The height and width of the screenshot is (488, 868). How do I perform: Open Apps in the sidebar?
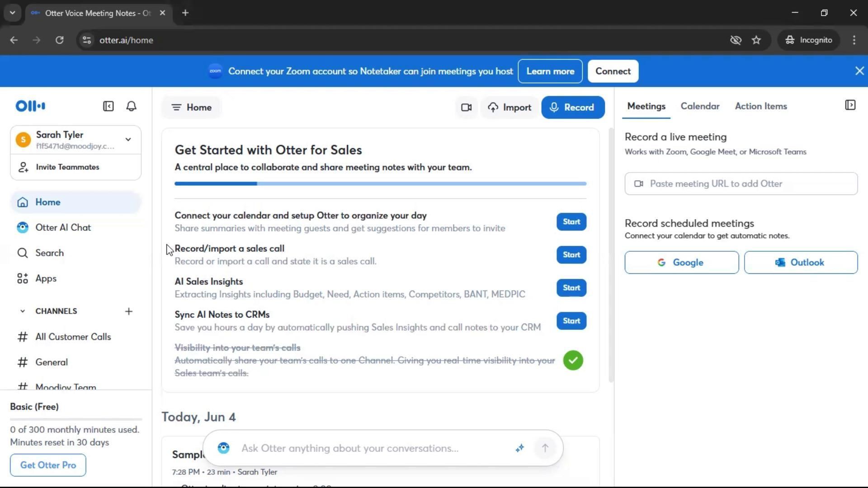[46, 279]
